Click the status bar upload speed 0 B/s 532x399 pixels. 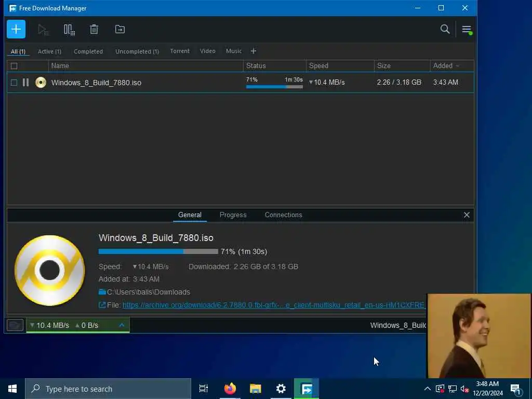[87, 325]
